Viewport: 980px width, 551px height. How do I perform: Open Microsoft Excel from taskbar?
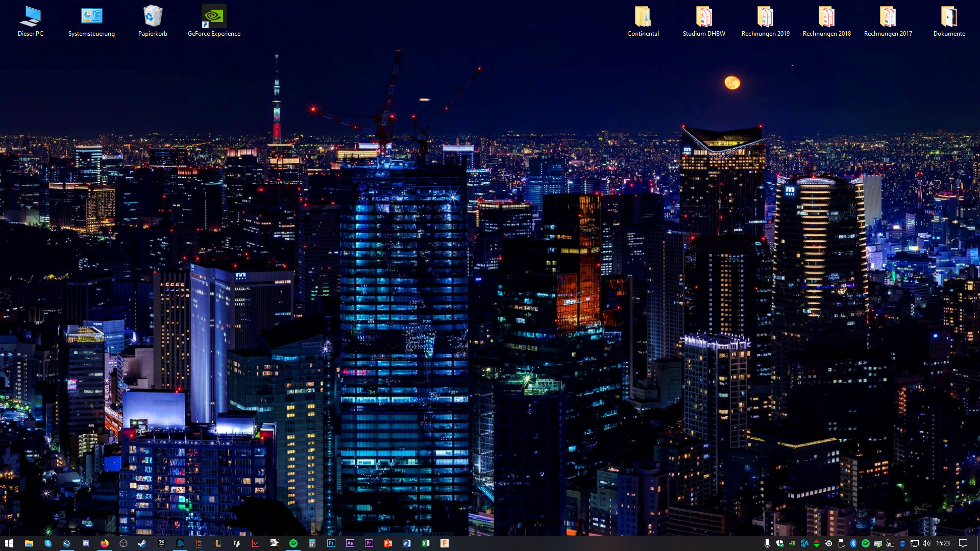pos(426,543)
